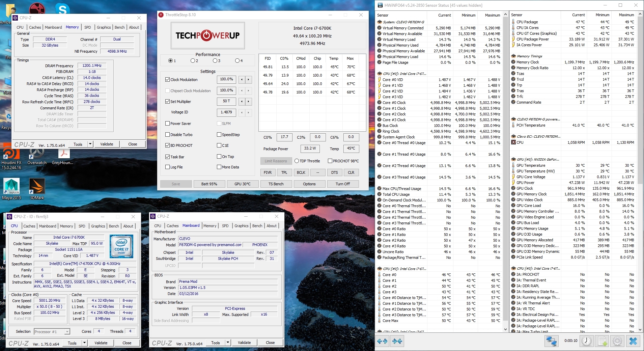Click group icon beside Memory Timings header

click(513, 56)
